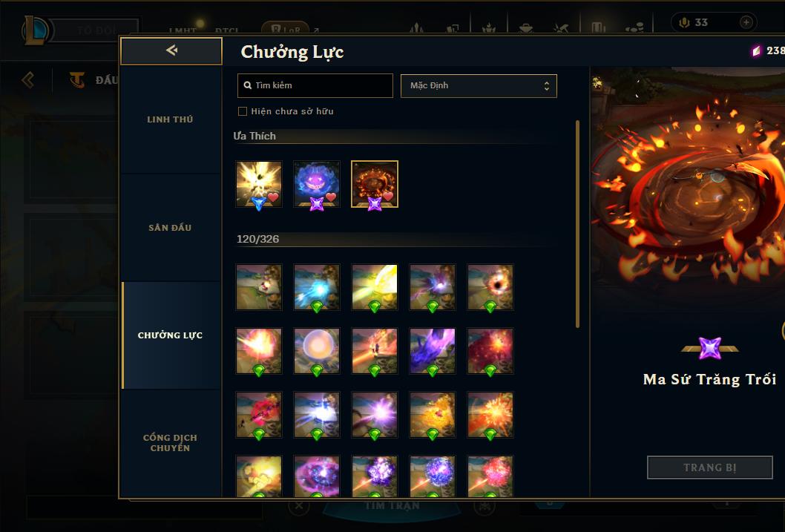Select the black hole boom icon
This screenshot has width=785, height=532.
coord(490,287)
